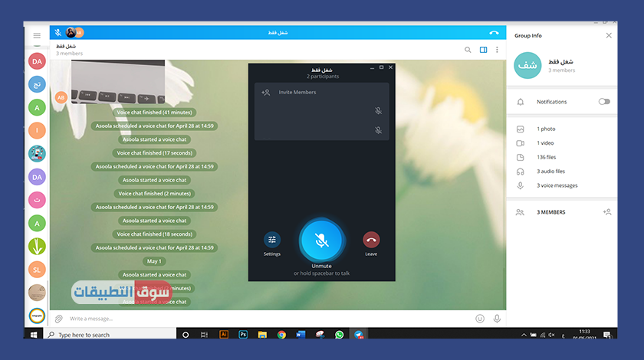Open File Explorer from the taskbar

262,335
